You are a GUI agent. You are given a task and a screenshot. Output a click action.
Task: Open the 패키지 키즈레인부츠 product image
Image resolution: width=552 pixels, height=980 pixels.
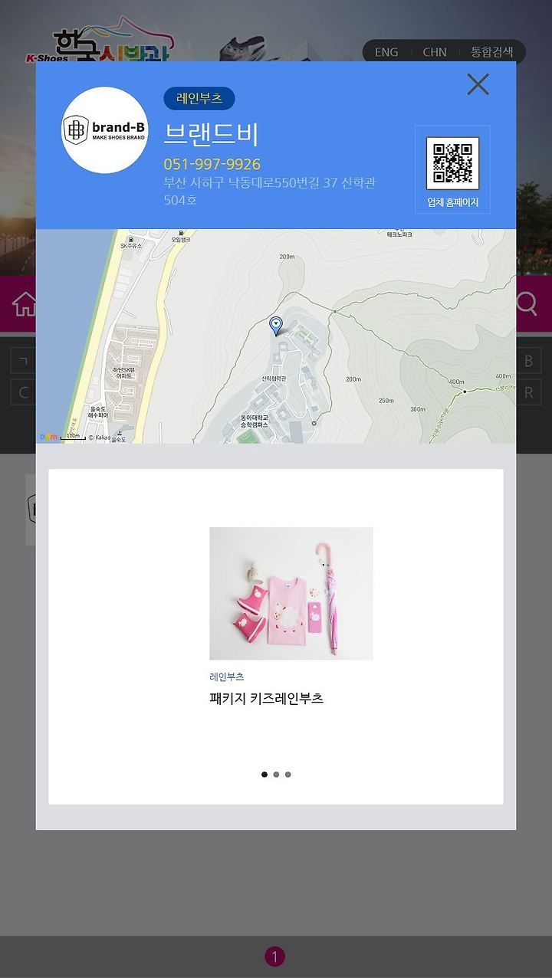point(291,594)
